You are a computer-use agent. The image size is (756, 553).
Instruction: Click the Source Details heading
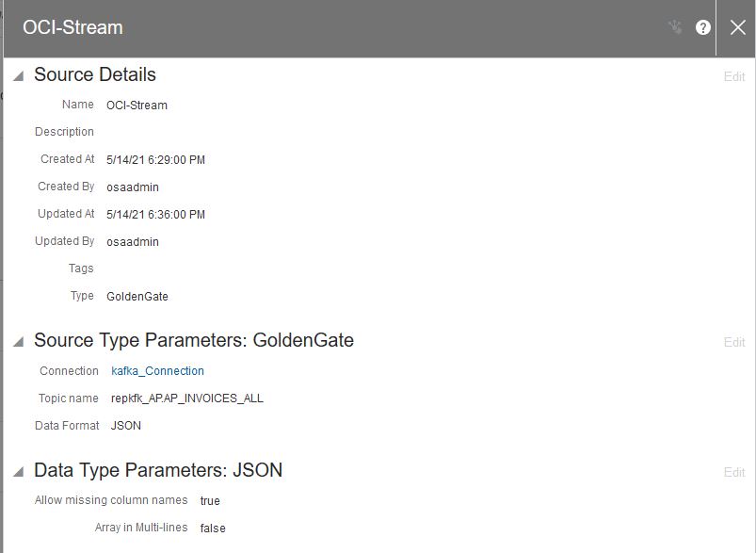click(x=95, y=74)
